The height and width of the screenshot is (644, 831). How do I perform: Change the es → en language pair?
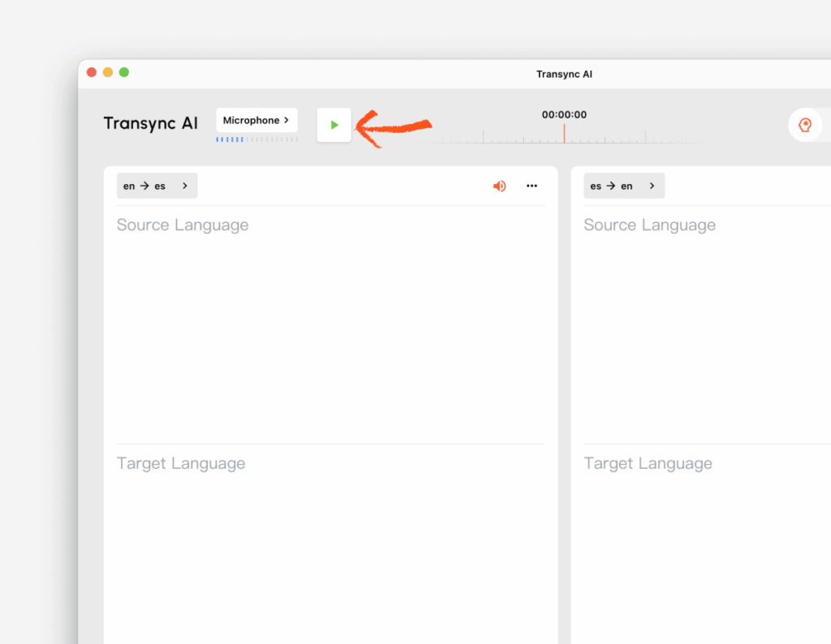click(624, 186)
